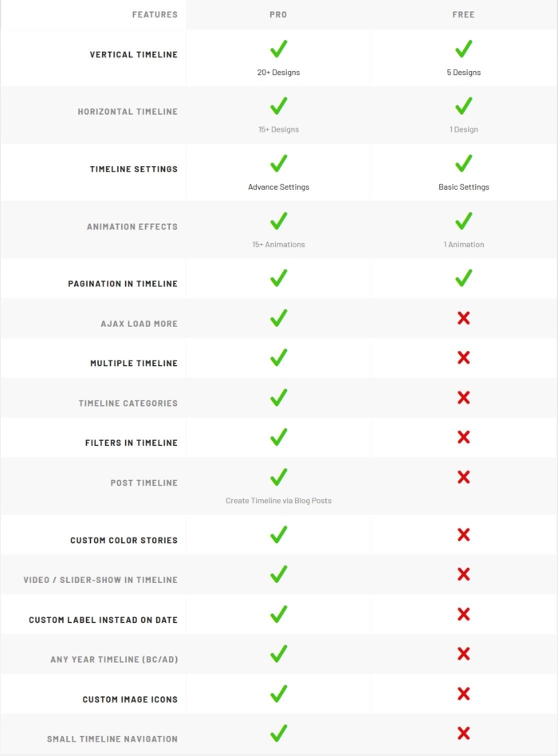This screenshot has height=756, width=558.
Task: Click the 'Advance Settings' caption
Action: [278, 187]
